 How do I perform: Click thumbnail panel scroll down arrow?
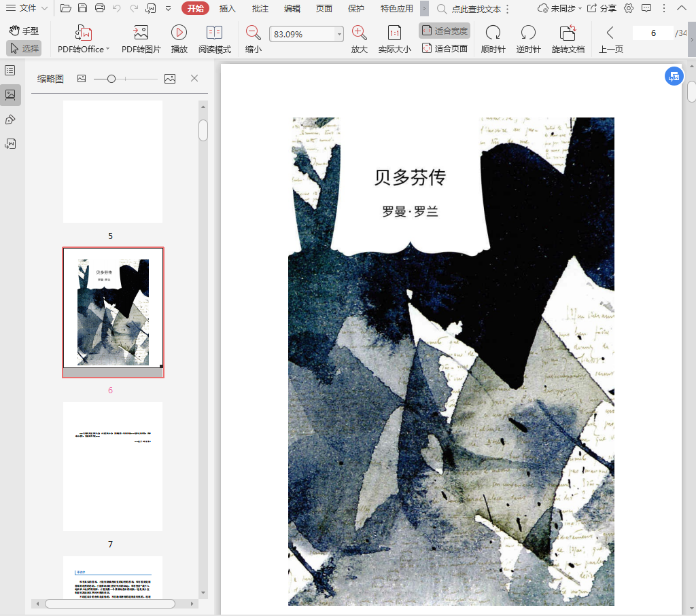pyautogui.click(x=203, y=592)
